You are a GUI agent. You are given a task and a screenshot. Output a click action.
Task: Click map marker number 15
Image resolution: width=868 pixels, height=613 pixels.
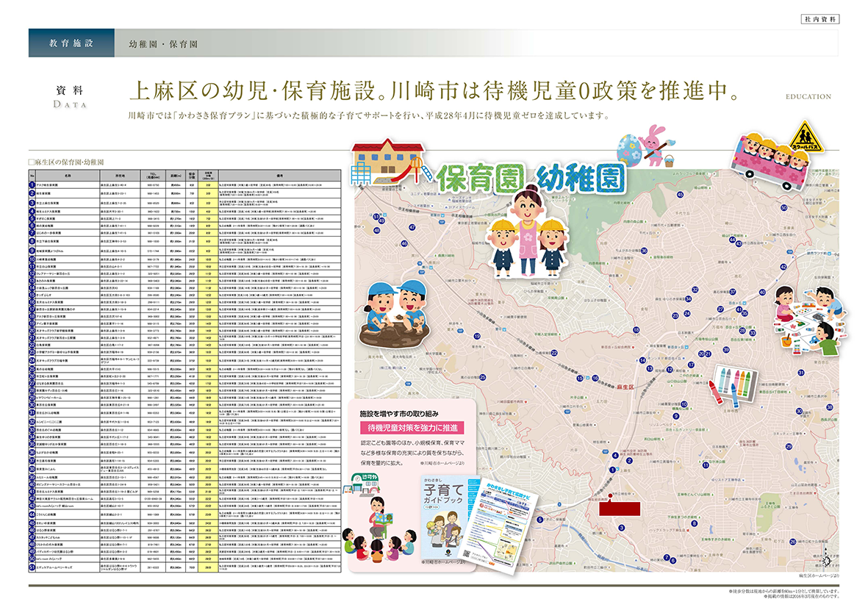[x=580, y=379]
